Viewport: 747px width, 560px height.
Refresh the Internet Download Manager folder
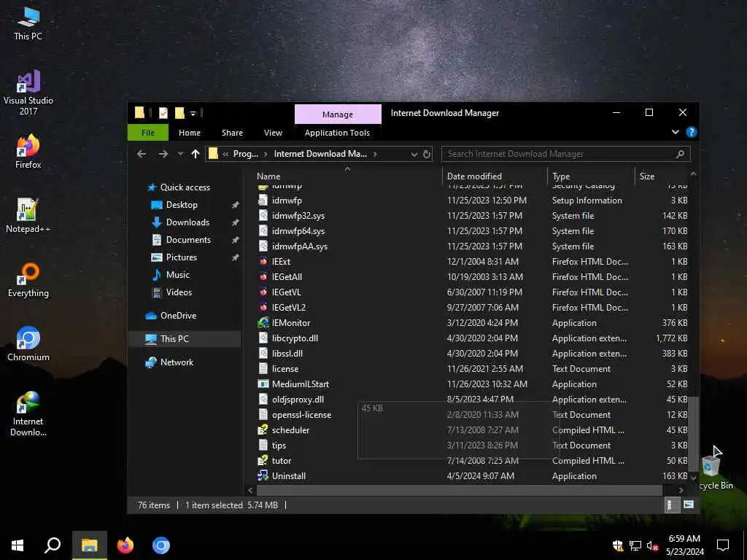426,154
